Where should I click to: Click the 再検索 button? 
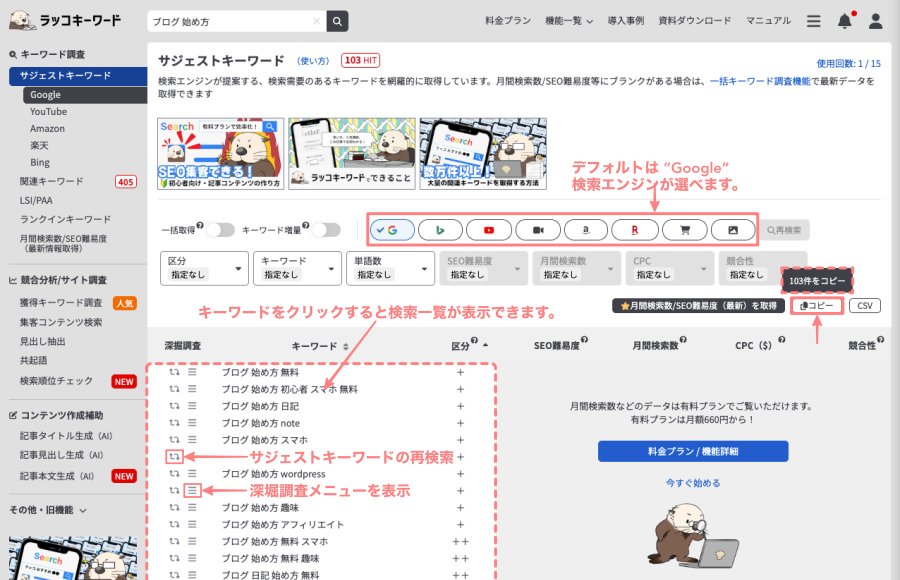point(785,230)
